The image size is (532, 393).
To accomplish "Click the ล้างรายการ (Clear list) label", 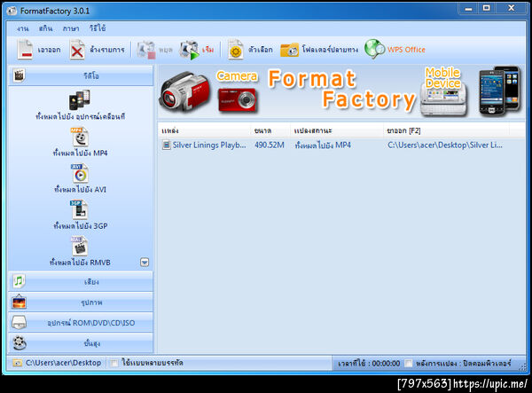I will (x=107, y=50).
